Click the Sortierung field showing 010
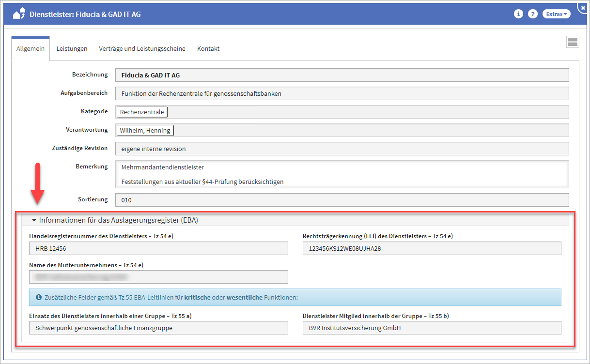The width and height of the screenshot is (590, 364). [342, 200]
